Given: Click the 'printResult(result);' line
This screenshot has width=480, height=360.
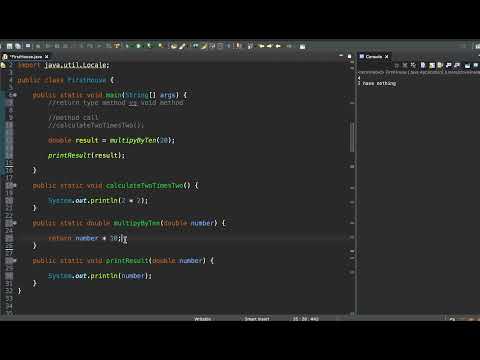Looking at the screenshot, I should click(86, 155).
